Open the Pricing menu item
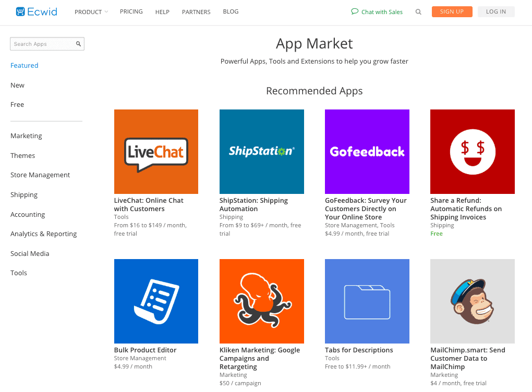532x392 pixels. click(131, 11)
